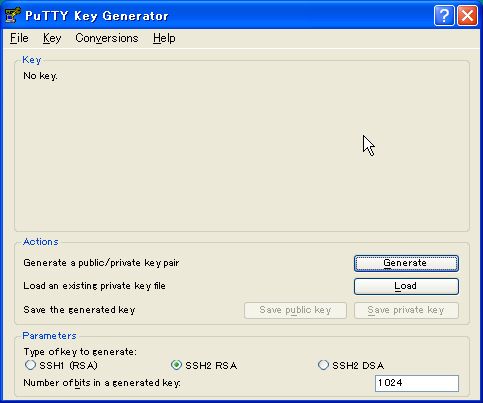
Task: Open the Conversions menu
Action: point(107,38)
